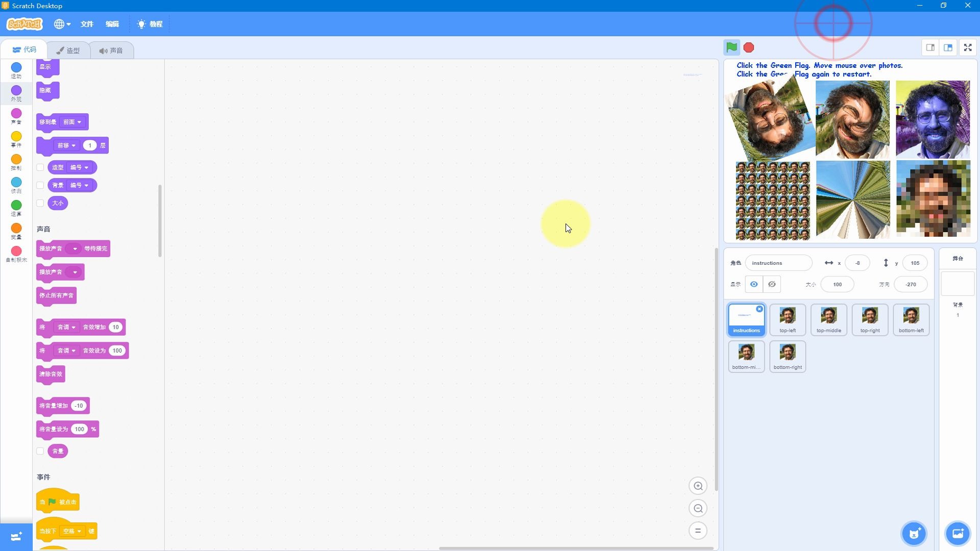Click the green flag to start

coord(731,47)
